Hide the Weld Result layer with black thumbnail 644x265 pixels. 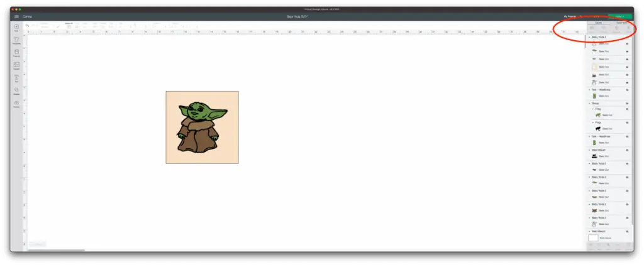(627, 150)
